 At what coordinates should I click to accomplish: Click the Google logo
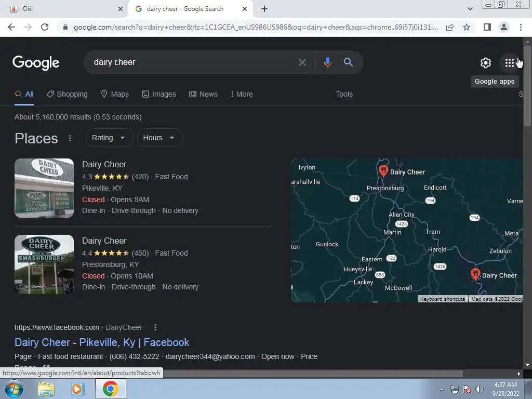click(36, 63)
